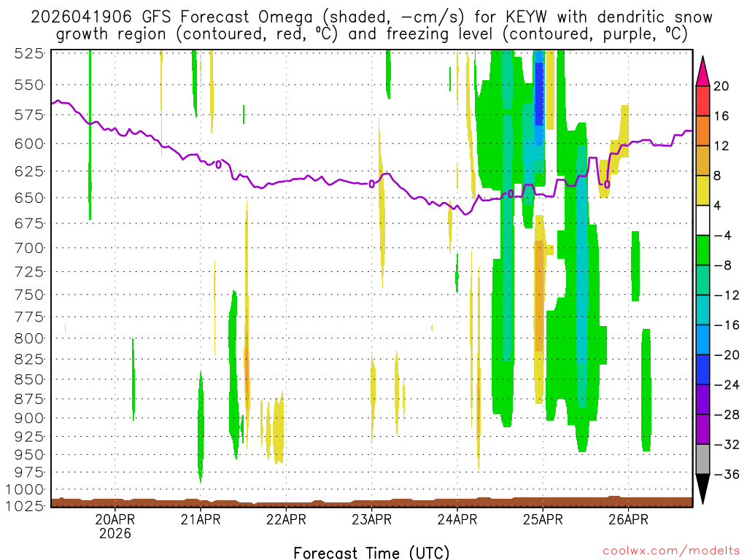This screenshot has height=560, width=747.
Task: Click the 575 pressure level label
Action: tap(29, 114)
